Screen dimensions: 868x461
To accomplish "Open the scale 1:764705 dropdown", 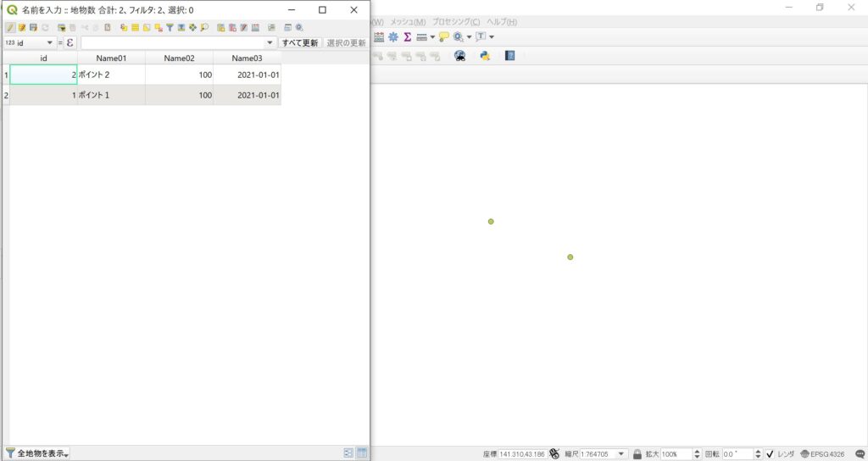I will pyautogui.click(x=621, y=454).
